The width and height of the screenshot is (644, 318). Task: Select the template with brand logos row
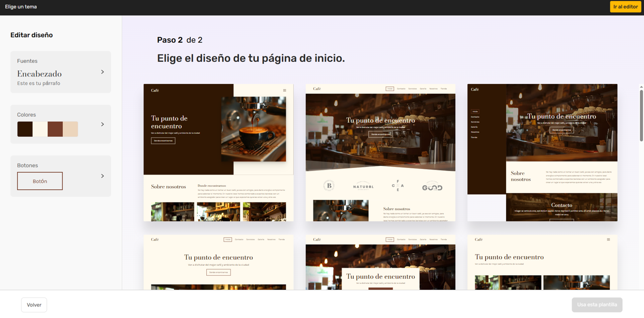(x=380, y=152)
